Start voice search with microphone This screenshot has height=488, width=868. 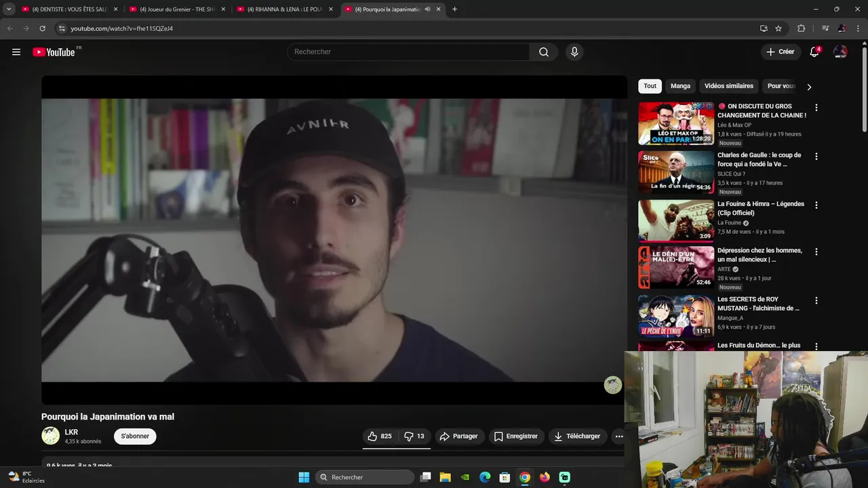pyautogui.click(x=574, y=52)
